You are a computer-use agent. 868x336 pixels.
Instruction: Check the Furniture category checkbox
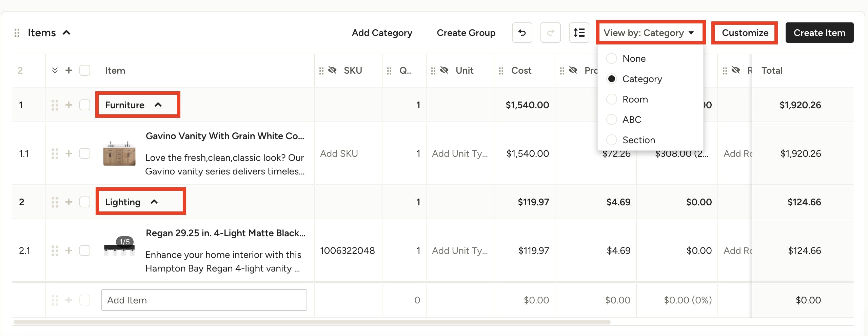pyautogui.click(x=85, y=105)
